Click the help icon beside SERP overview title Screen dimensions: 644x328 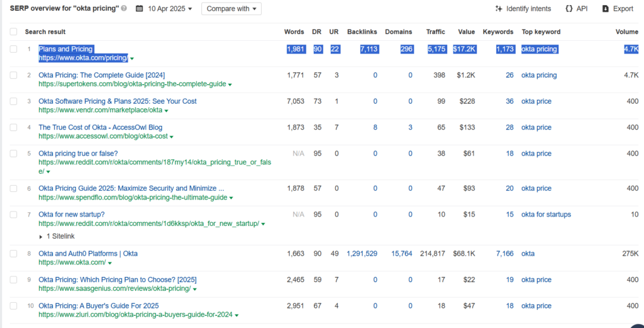pyautogui.click(x=124, y=8)
